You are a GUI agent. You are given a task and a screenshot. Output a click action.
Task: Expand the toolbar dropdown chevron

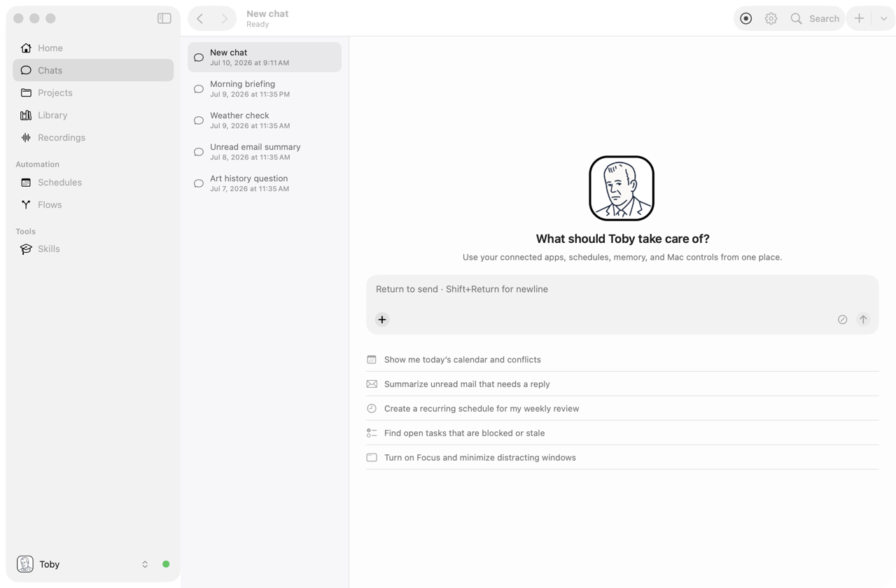(883, 19)
